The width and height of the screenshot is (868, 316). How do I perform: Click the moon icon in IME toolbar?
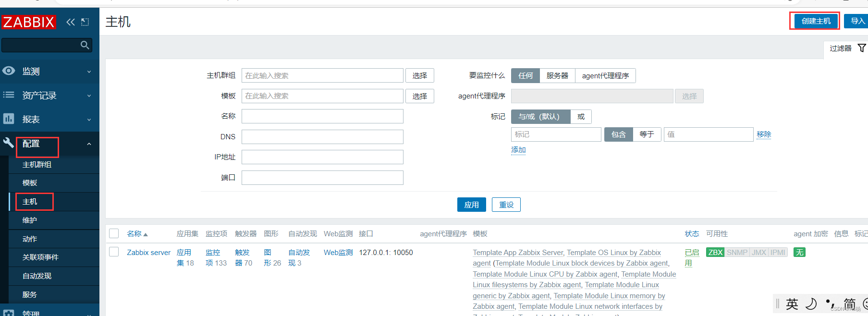(811, 304)
